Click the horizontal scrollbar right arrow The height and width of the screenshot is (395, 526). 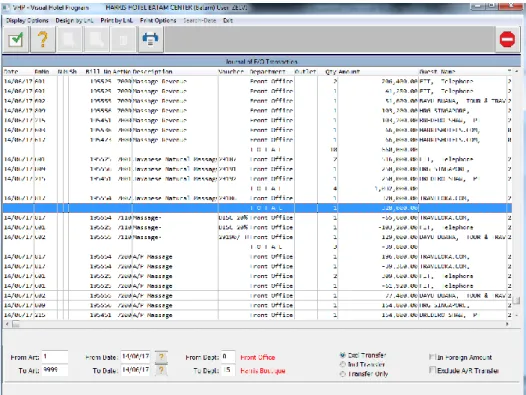(x=507, y=324)
